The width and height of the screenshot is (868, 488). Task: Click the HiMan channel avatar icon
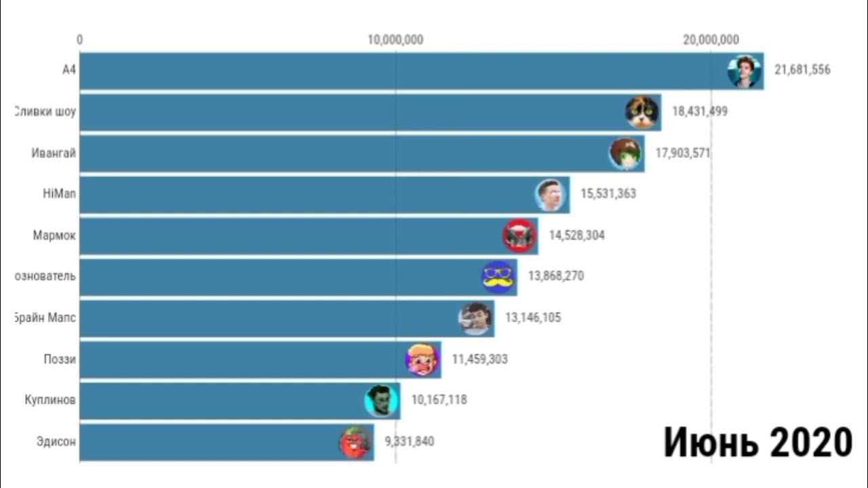551,195
